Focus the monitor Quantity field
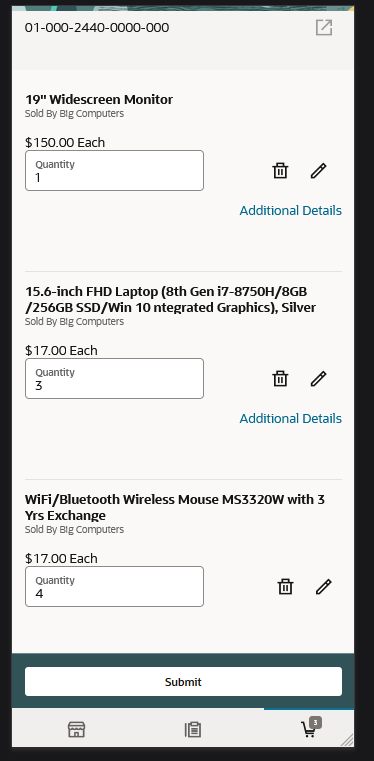The height and width of the screenshot is (761, 374). pyautogui.click(x=114, y=170)
